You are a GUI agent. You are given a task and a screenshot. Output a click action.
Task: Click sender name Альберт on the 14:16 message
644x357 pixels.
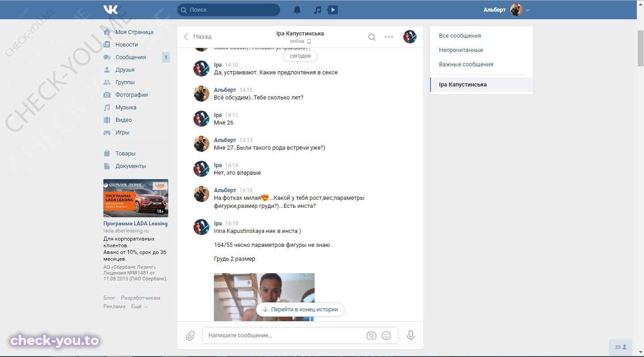tap(225, 190)
